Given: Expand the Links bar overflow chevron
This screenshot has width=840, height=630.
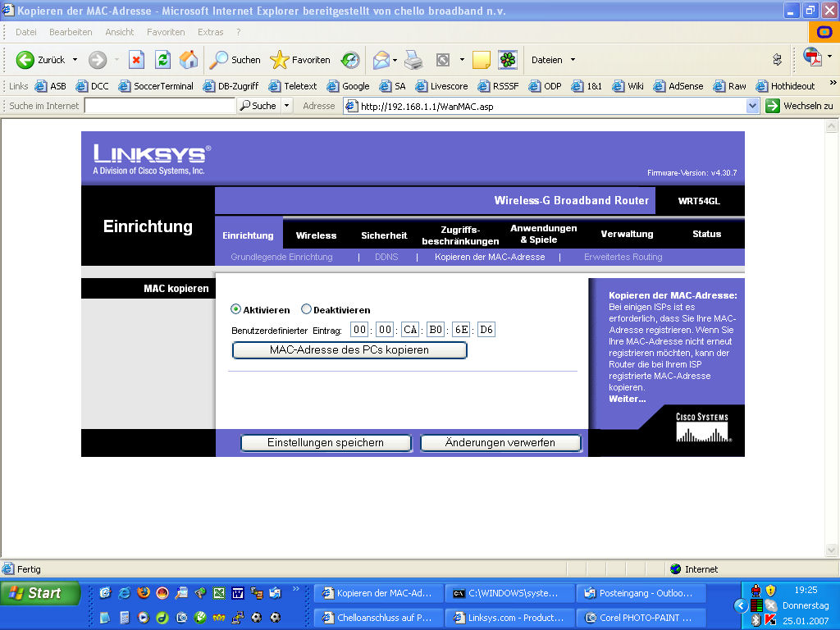Looking at the screenshot, I should 833,83.
